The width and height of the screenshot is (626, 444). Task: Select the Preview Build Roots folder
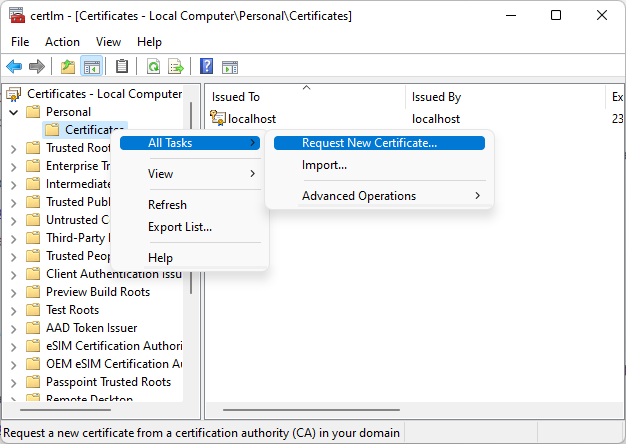[98, 292]
